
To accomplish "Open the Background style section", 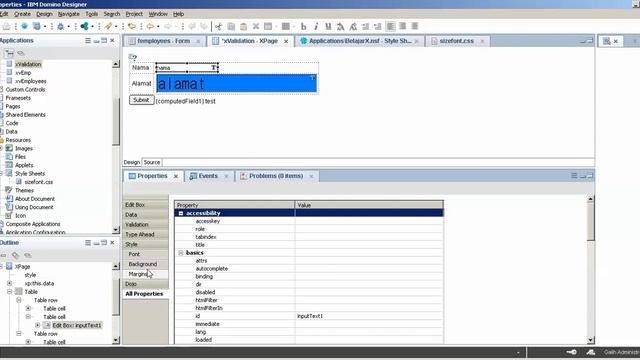I will 145,264.
